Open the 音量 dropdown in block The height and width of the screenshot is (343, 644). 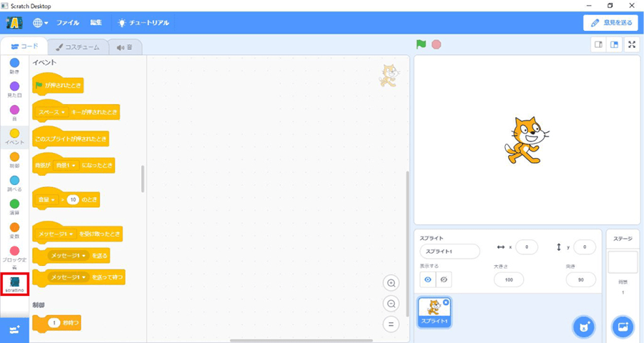[47, 200]
